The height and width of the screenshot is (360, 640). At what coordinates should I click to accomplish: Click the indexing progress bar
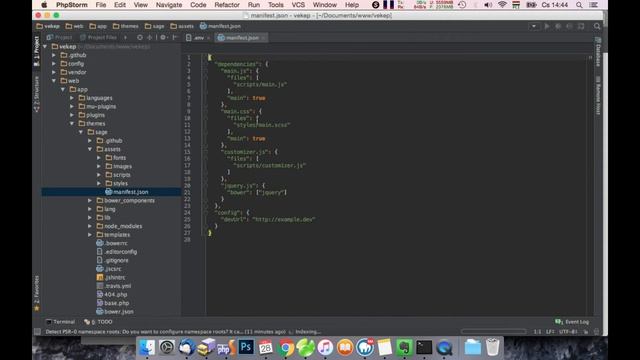pyautogui.click(x=493, y=331)
